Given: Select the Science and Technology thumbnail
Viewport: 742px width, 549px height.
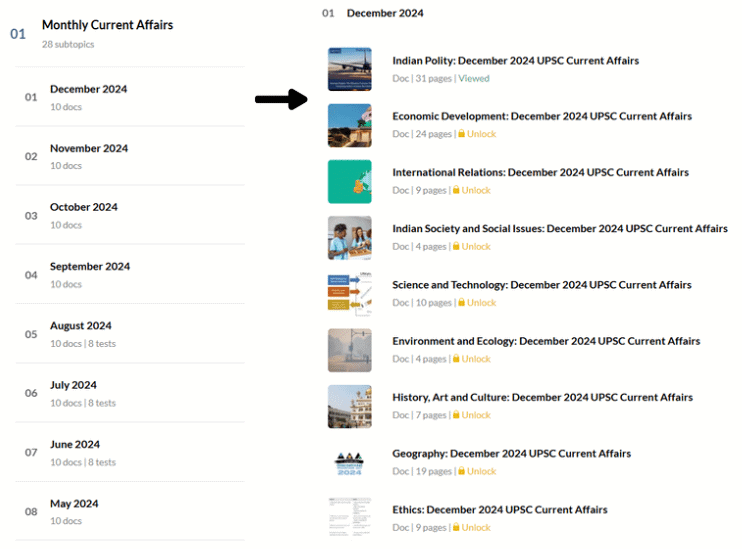Looking at the screenshot, I should (x=349, y=293).
